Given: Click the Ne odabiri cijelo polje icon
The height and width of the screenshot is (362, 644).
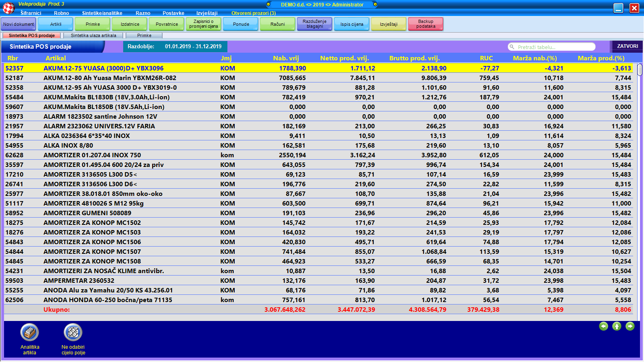Looking at the screenshot, I should click(73, 332).
